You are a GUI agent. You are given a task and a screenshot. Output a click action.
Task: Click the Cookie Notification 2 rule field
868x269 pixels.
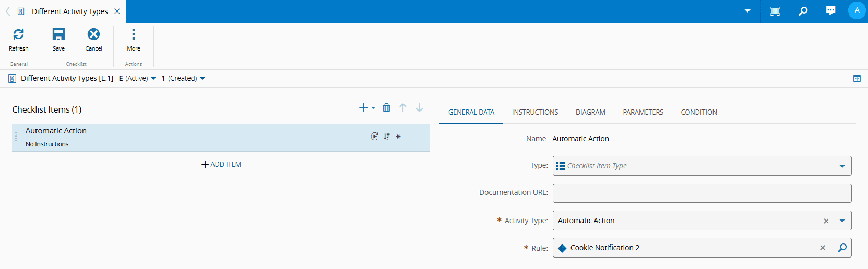(x=702, y=248)
